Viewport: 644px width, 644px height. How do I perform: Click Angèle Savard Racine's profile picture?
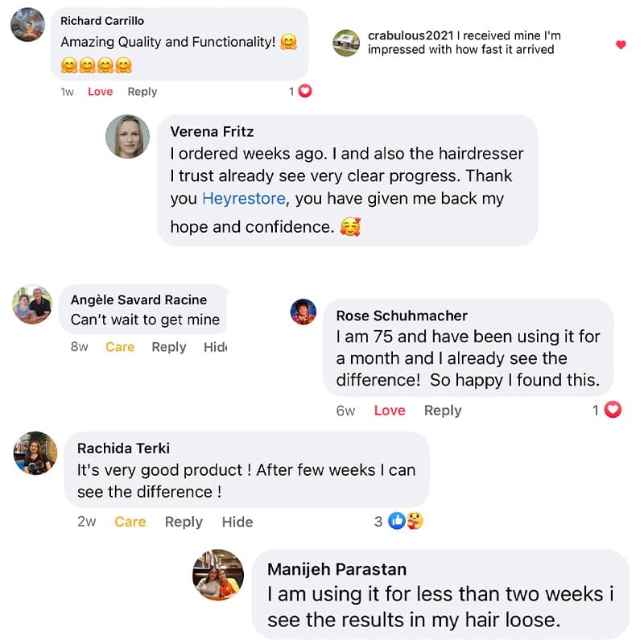(33, 304)
